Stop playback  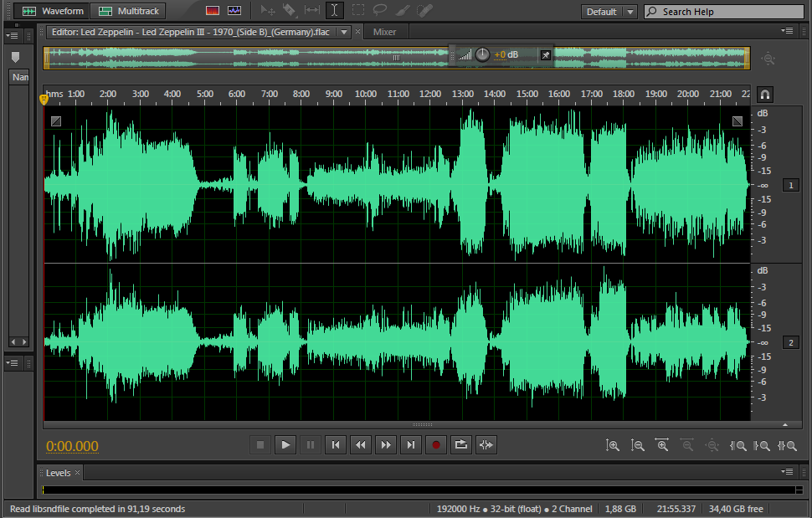tap(260, 445)
